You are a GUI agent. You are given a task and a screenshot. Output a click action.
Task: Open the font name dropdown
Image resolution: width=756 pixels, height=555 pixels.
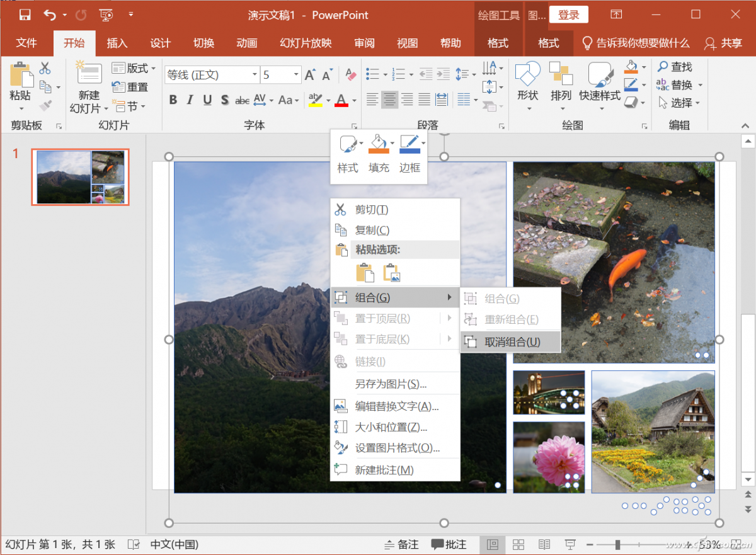tap(255, 75)
